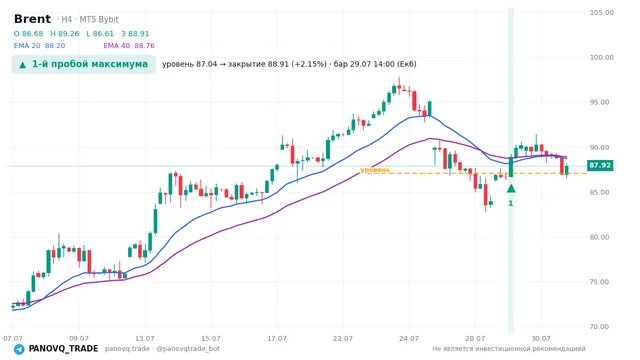Click the 100.00 price axis label

click(602, 58)
